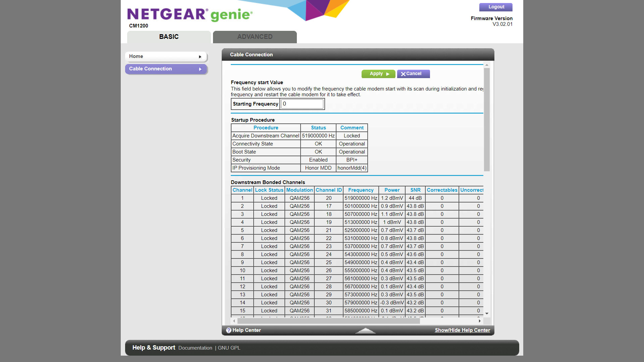The image size is (644, 362).
Task: Apply the frequency start value changes
Action: 378,74
